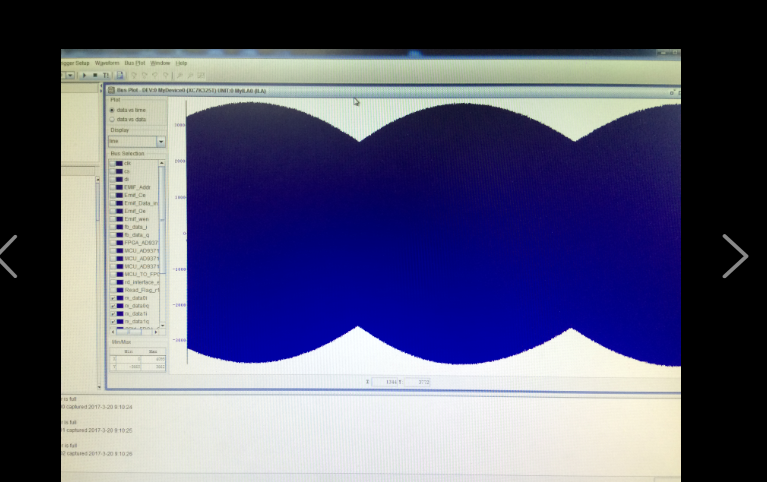Screen dimensions: 767x482
Task: Click the X cursor value field below plot
Action: (x=384, y=382)
